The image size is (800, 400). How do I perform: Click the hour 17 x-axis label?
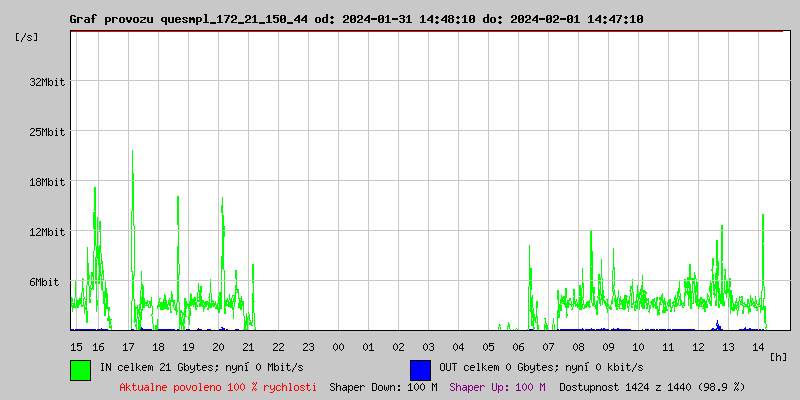pyautogui.click(x=128, y=346)
